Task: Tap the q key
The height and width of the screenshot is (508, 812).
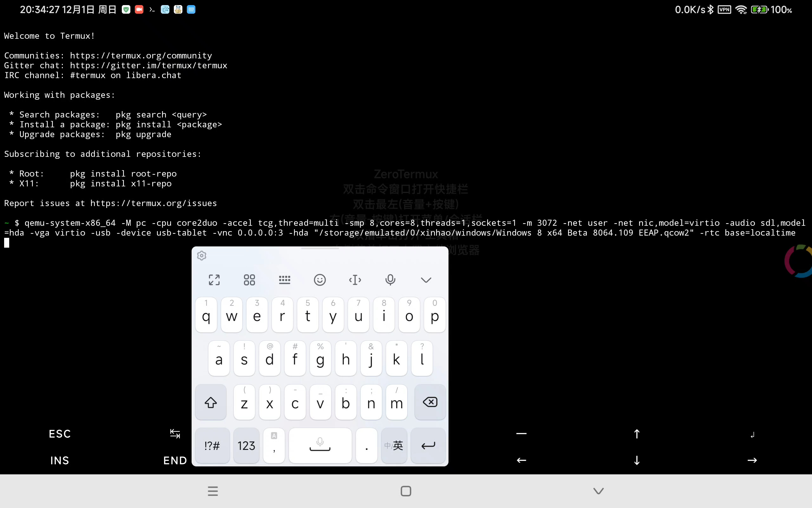Action: tap(206, 315)
